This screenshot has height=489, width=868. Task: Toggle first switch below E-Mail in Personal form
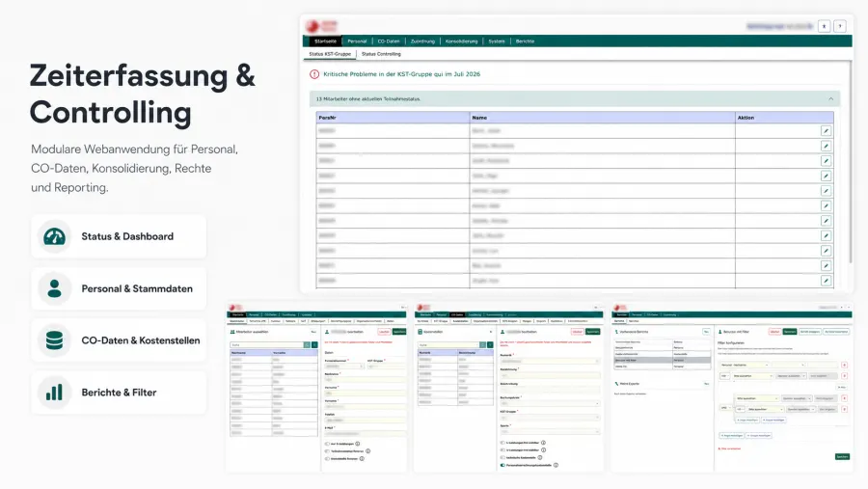pyautogui.click(x=327, y=444)
